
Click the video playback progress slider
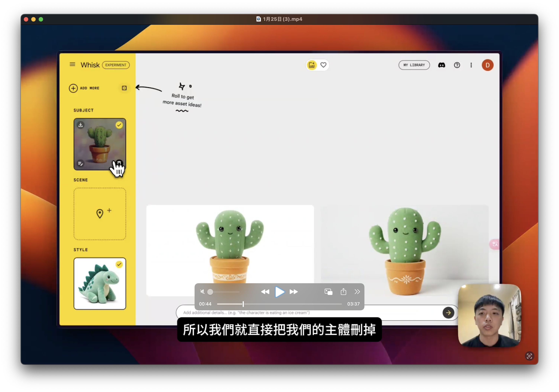pyautogui.click(x=279, y=304)
